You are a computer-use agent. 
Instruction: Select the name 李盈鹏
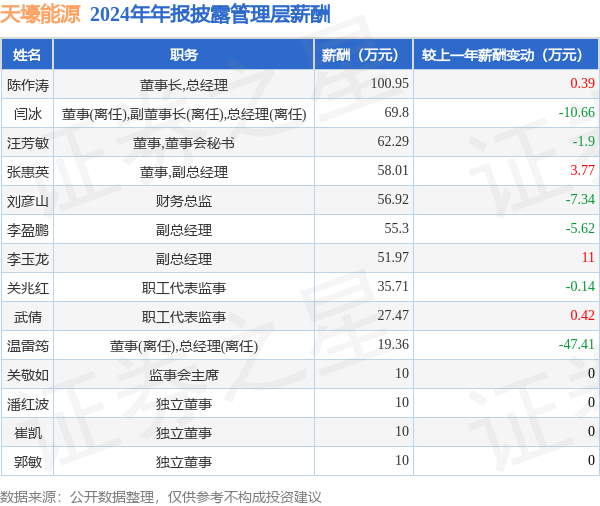[x=28, y=230]
